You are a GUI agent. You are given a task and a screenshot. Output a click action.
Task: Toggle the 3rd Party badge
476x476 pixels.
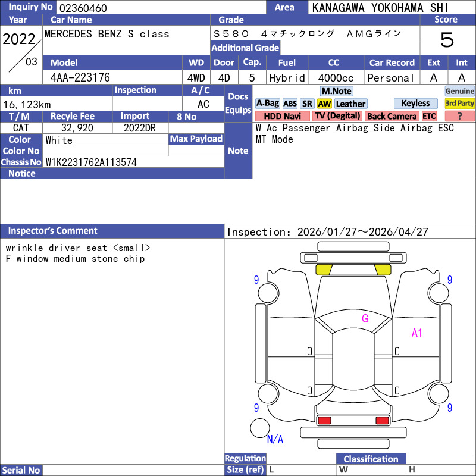(x=459, y=104)
